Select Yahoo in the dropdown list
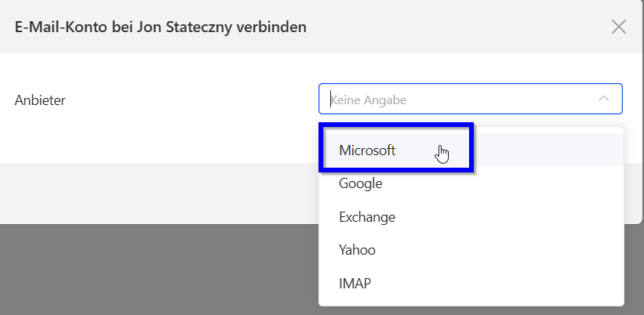 click(x=357, y=250)
